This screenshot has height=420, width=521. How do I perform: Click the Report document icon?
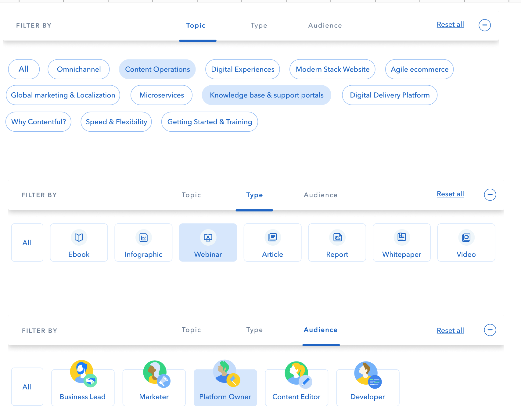click(337, 237)
